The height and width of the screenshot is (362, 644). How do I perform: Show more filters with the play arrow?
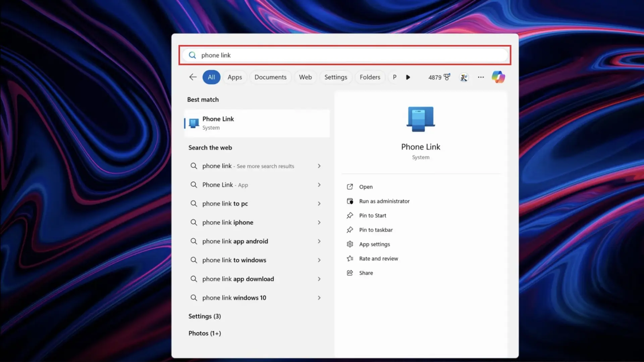coord(408,77)
